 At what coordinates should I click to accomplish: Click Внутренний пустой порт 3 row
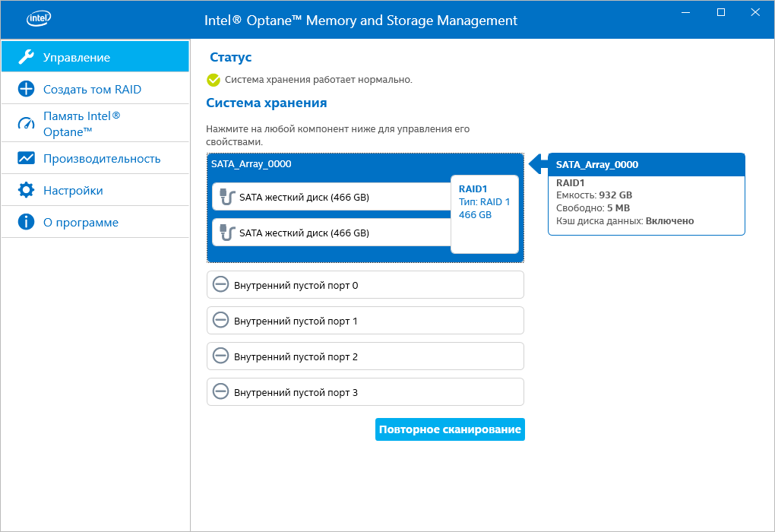click(365, 392)
